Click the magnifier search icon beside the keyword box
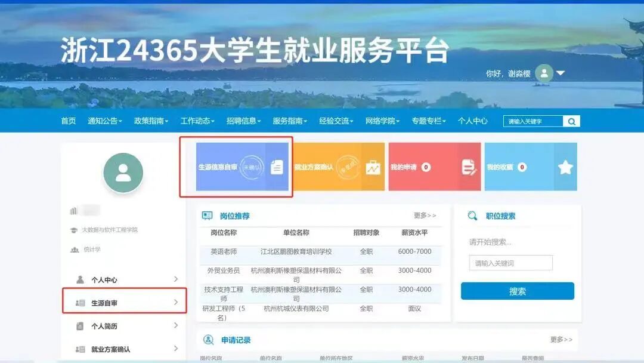644x363 pixels. click(x=571, y=121)
